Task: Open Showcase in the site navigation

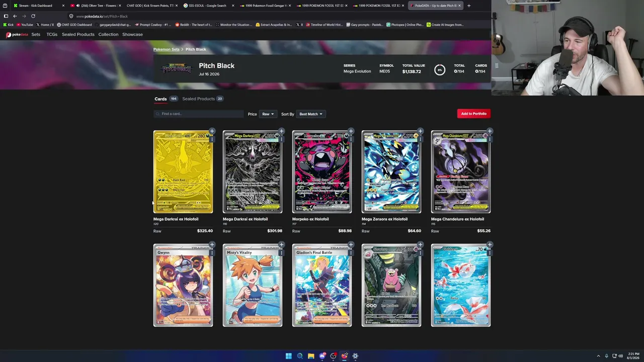Action: (x=132, y=35)
